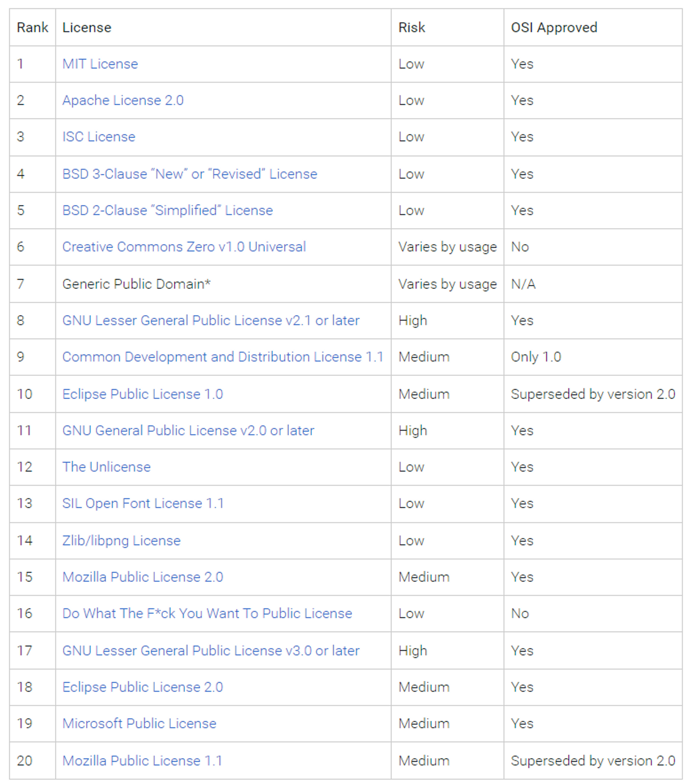This screenshot has height=784, width=688.
Task: Click "Low" risk in SIL Open Font row
Action: pyautogui.click(x=411, y=503)
